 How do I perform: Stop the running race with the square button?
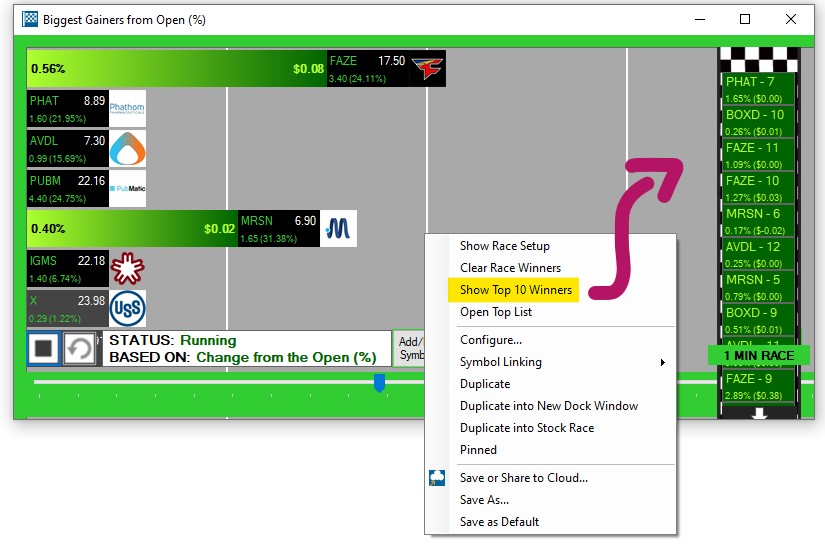pos(44,349)
